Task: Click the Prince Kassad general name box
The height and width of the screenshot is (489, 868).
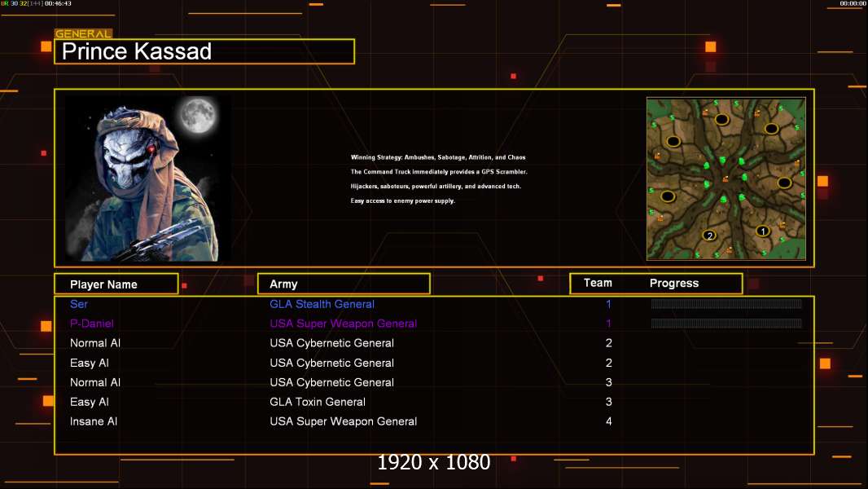Action: (204, 51)
